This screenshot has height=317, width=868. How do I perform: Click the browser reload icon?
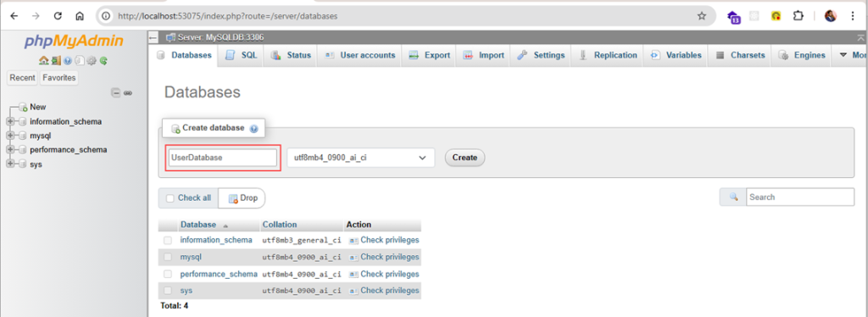58,16
